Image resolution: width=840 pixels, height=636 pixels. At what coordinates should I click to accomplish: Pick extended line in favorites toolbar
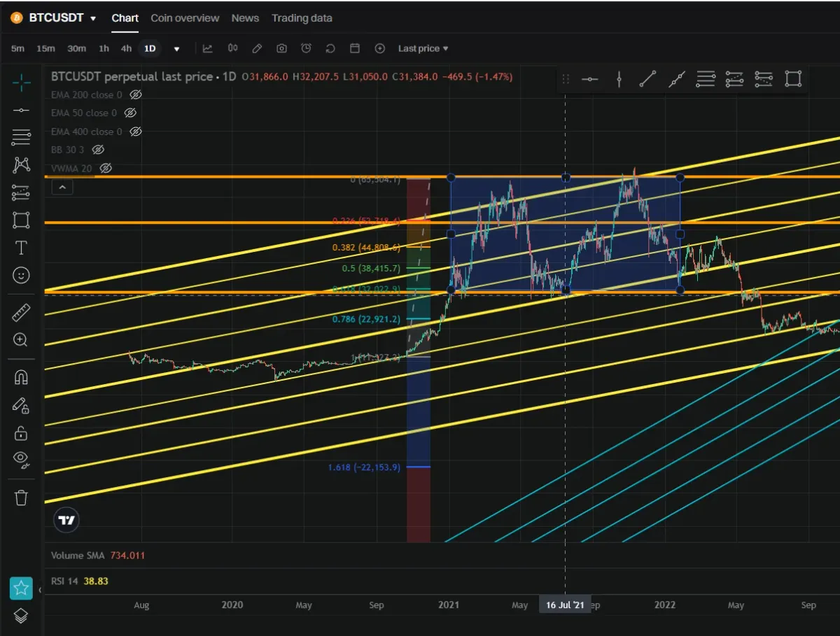point(677,79)
